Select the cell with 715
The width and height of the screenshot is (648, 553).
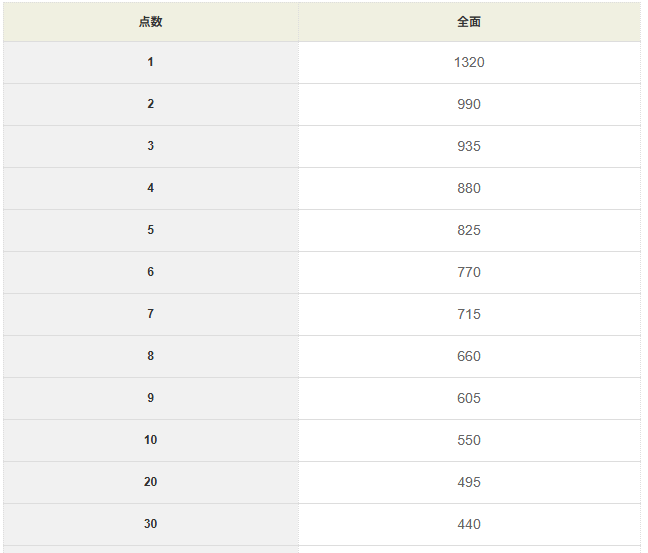(468, 315)
